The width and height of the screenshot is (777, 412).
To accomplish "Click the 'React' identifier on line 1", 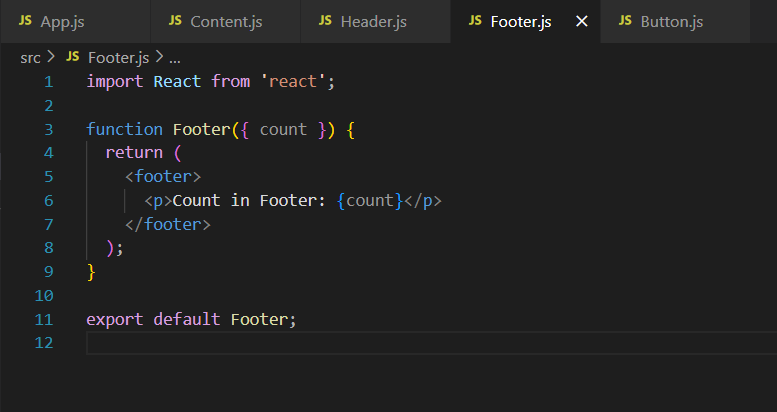I will coord(177,81).
